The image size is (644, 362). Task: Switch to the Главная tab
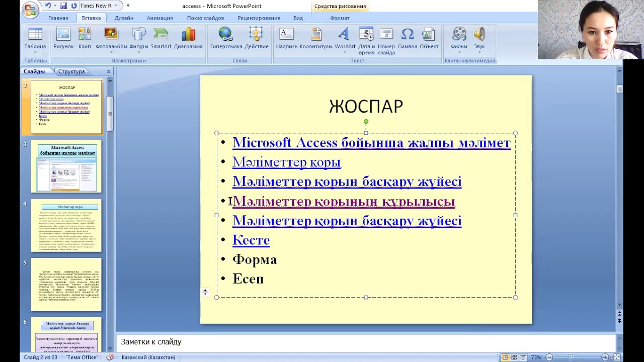pyautogui.click(x=58, y=18)
